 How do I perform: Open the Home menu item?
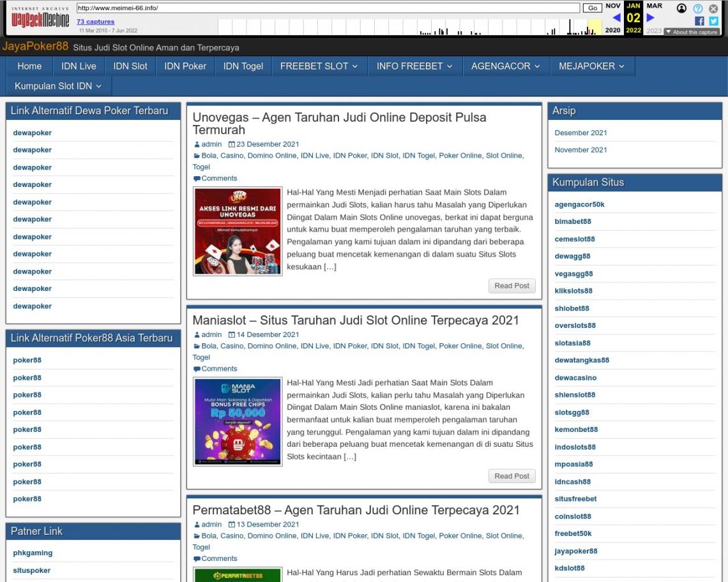29,66
